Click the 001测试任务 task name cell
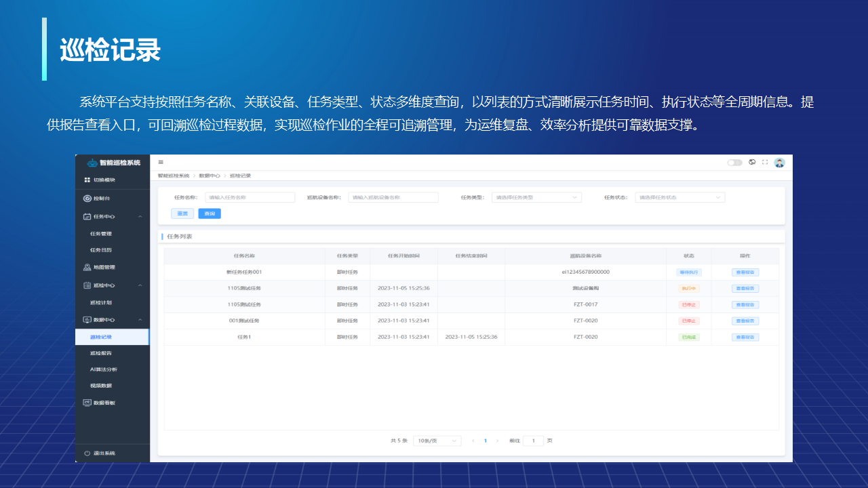Viewport: 868px width, 488px height. tap(244, 321)
